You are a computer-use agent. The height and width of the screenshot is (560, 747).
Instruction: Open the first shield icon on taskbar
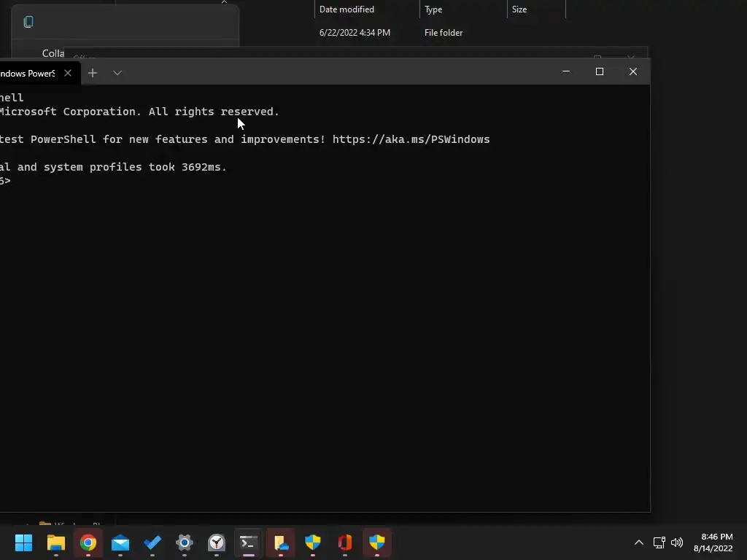click(x=313, y=542)
